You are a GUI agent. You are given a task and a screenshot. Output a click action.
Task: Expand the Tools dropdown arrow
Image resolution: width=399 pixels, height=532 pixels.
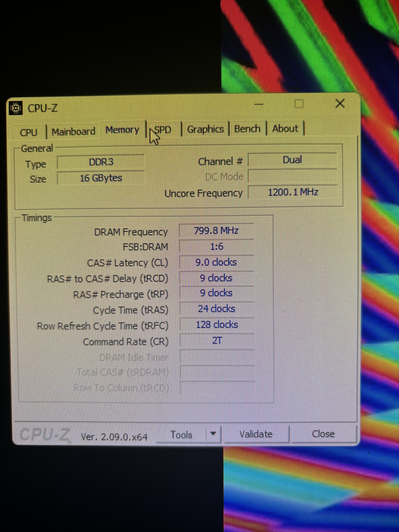click(213, 434)
